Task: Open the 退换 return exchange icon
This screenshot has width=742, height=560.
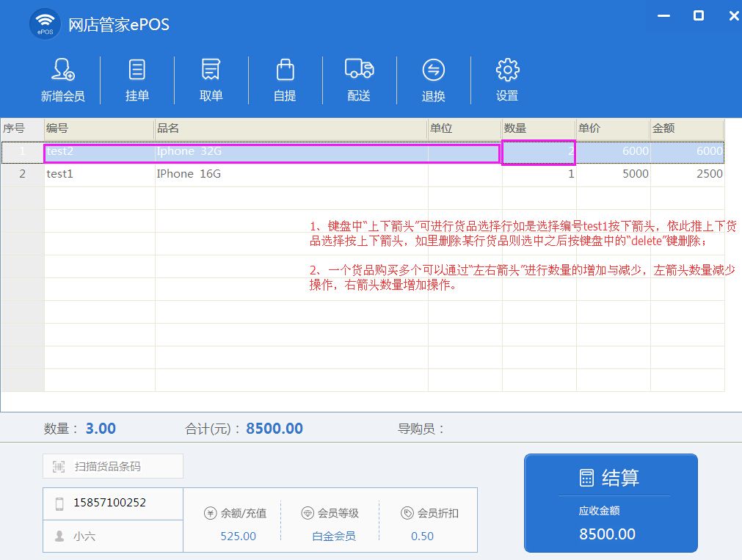Action: point(434,70)
